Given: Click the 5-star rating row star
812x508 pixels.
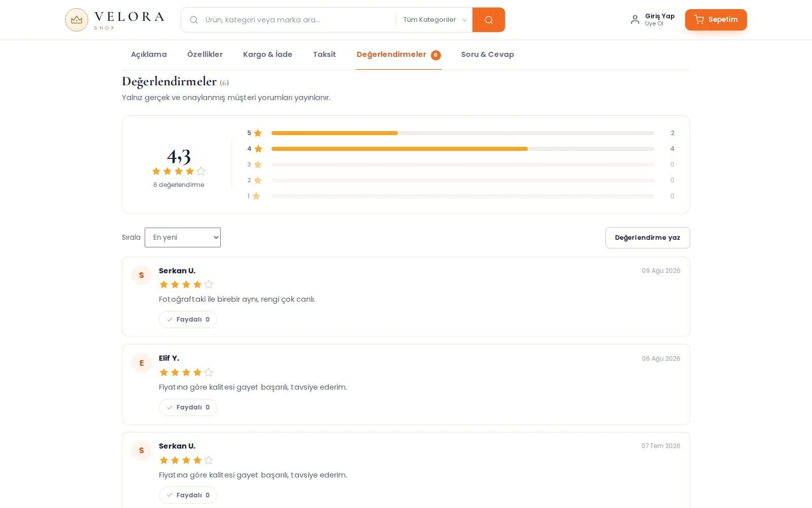Looking at the screenshot, I should coord(258,133).
